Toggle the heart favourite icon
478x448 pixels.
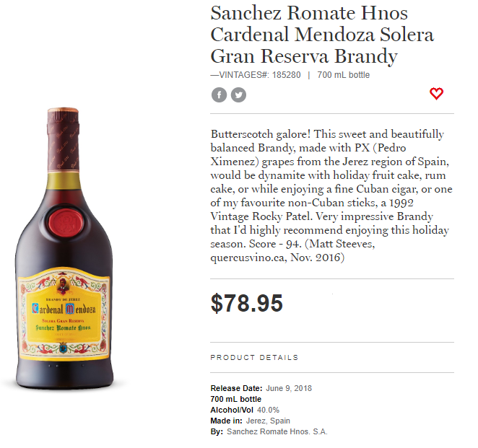(x=436, y=94)
